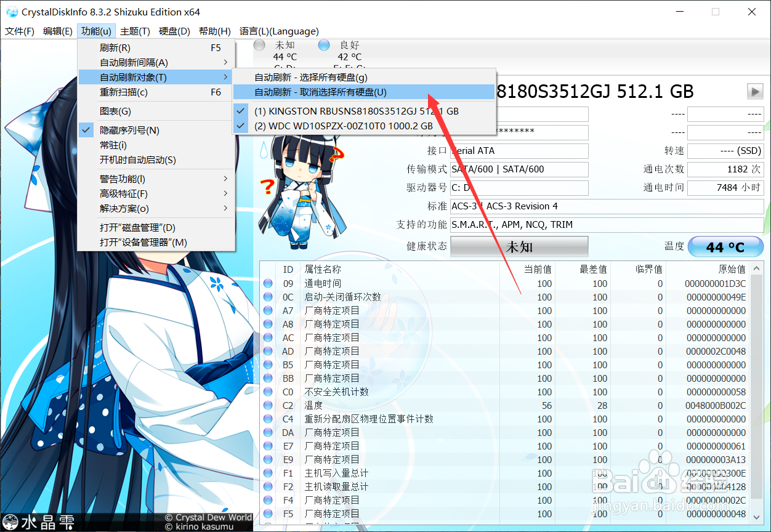Toggle 隐藏序列号(N) checked option
The width and height of the screenshot is (771, 532).
point(156,131)
